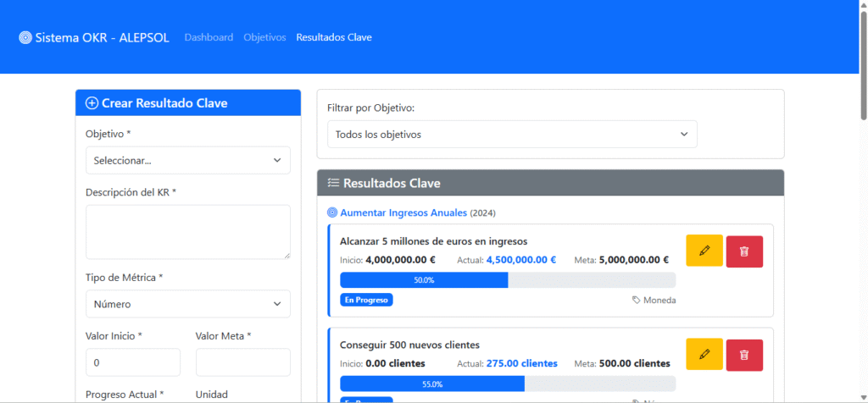Click the Sistema OKR target logo icon

click(25, 37)
